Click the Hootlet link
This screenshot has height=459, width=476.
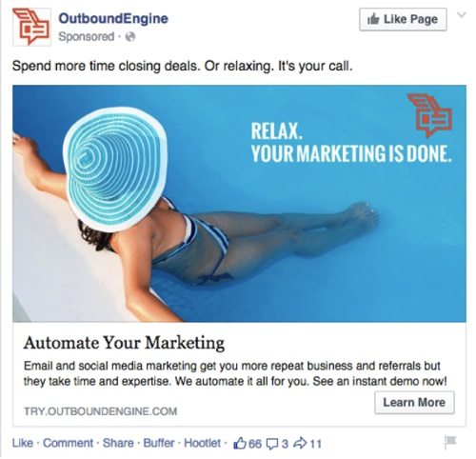point(202,443)
